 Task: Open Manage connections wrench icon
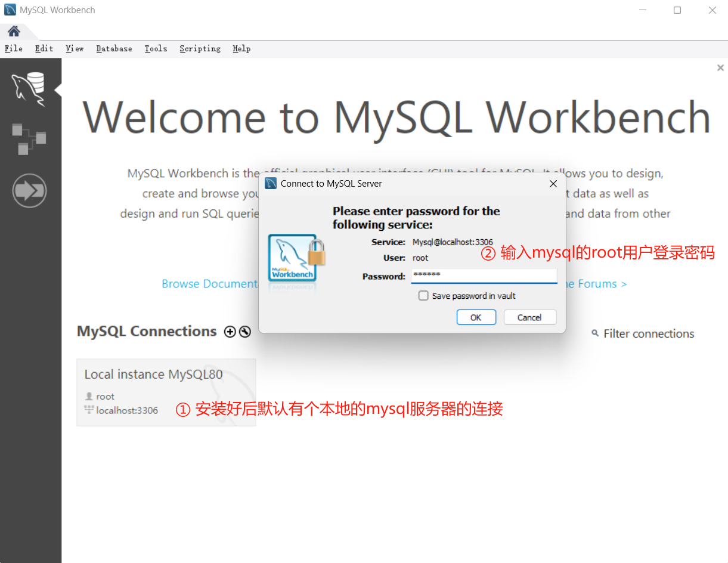click(245, 332)
